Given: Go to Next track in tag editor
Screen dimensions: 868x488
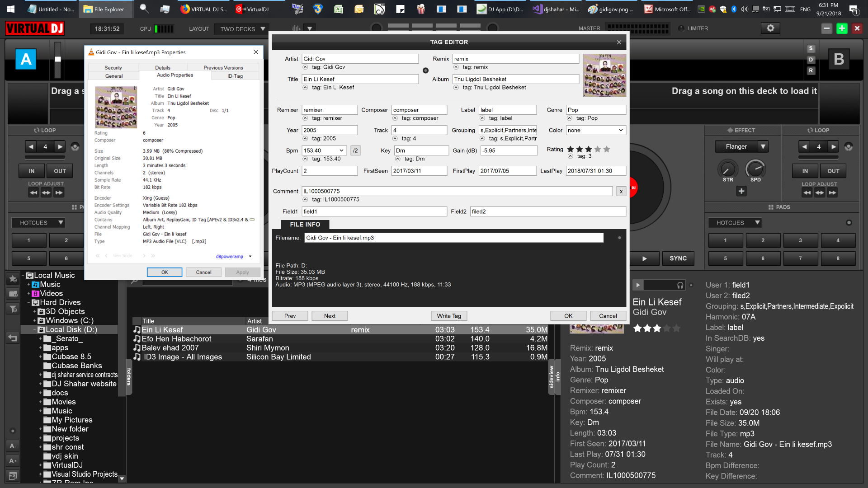Looking at the screenshot, I should pos(330,316).
